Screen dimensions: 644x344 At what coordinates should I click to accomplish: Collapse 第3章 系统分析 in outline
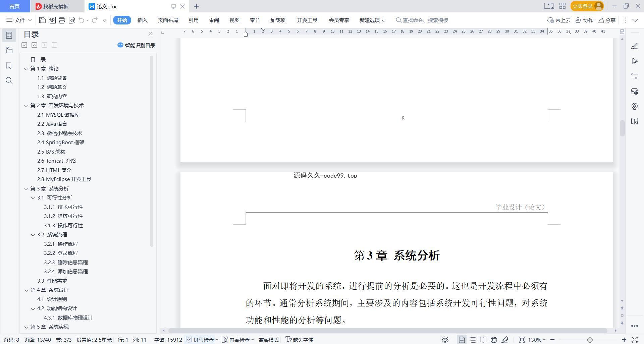[x=26, y=189]
